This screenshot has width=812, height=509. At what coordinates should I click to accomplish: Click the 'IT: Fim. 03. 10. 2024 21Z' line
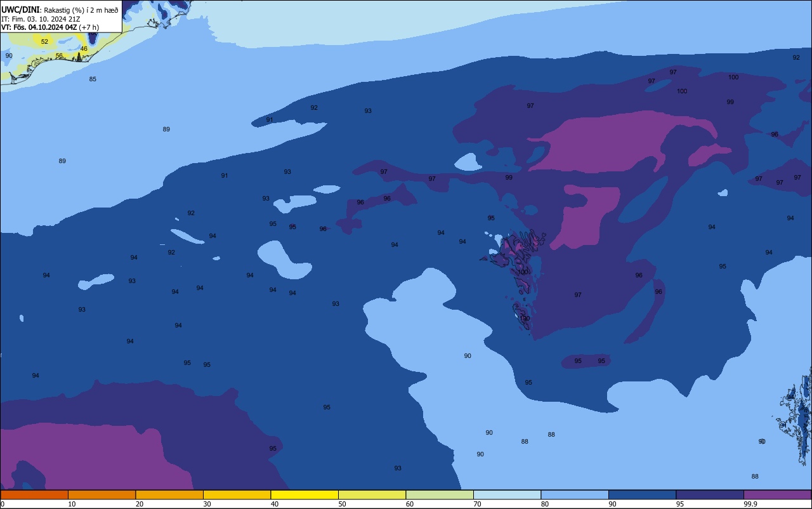(41, 18)
